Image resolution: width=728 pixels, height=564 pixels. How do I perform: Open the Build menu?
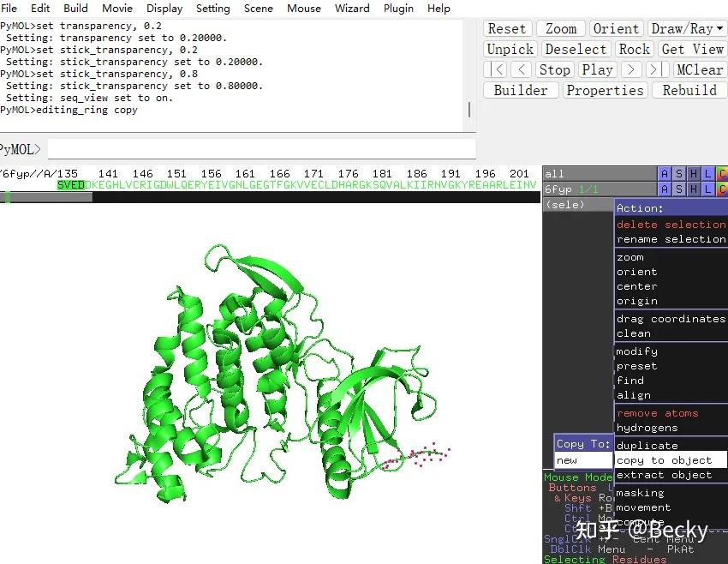pyautogui.click(x=75, y=9)
